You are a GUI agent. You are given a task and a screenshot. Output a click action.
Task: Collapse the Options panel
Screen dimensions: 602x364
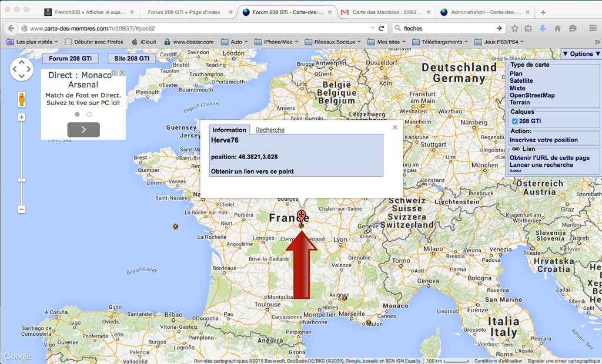click(581, 54)
